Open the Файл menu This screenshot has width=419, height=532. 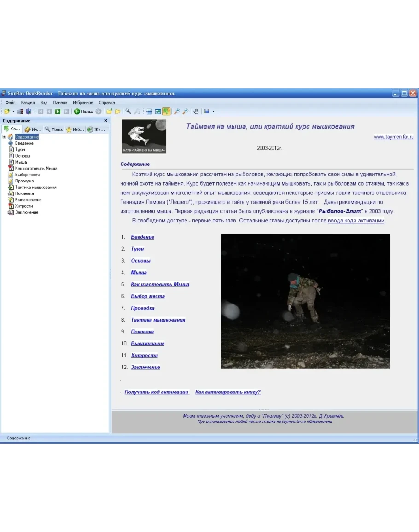[x=11, y=103]
